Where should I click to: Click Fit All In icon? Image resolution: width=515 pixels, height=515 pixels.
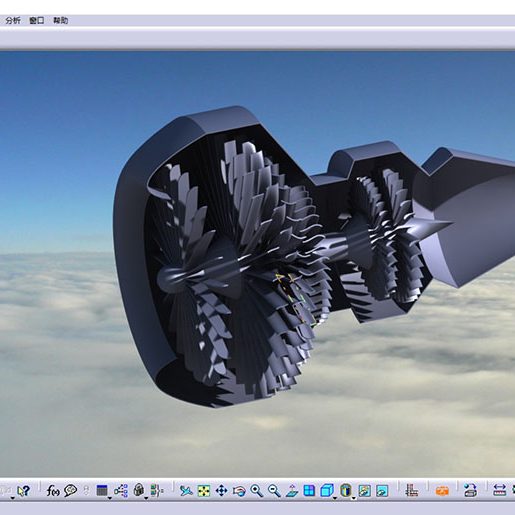click(204, 490)
